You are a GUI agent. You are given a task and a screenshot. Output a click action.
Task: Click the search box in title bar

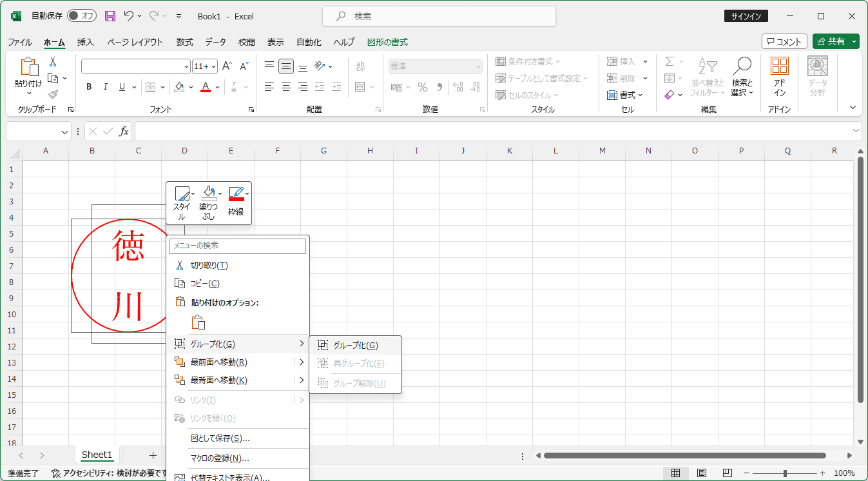[438, 16]
